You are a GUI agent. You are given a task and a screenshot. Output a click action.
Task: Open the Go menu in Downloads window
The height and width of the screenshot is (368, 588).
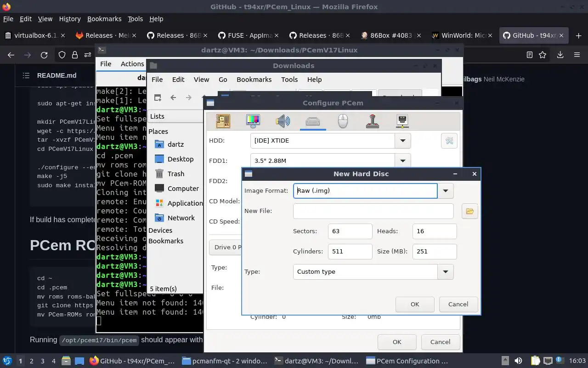pyautogui.click(x=223, y=80)
